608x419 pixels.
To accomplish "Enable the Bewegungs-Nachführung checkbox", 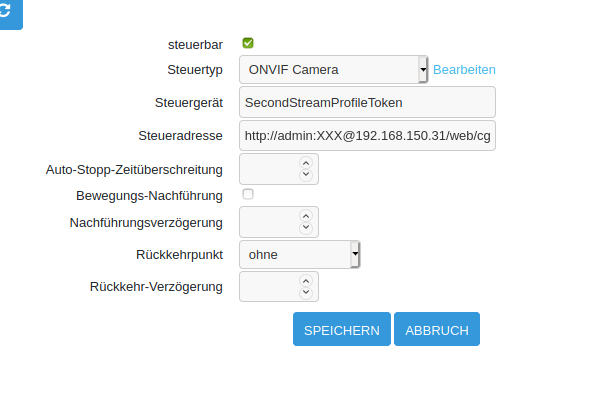I will 248,194.
